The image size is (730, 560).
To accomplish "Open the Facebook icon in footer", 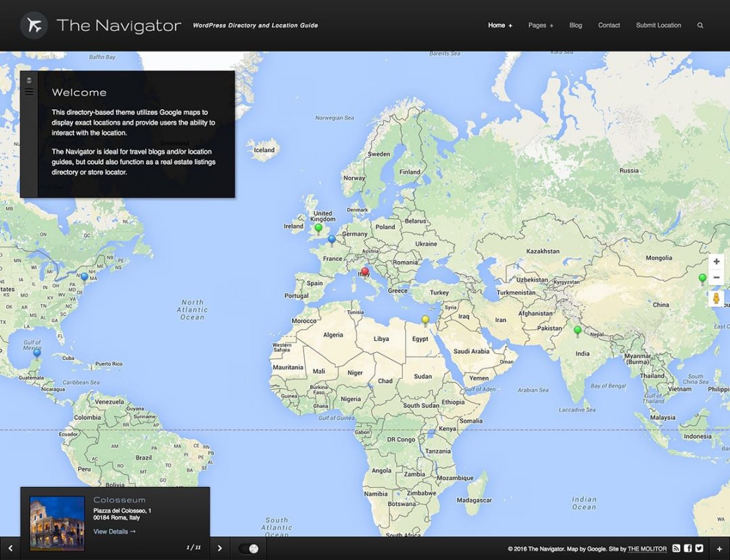I will click(x=688, y=549).
